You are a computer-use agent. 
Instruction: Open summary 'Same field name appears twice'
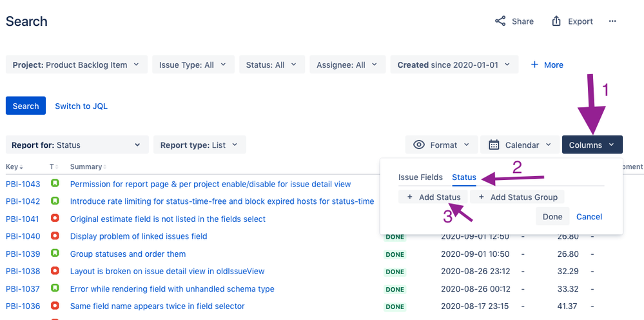[x=157, y=306]
